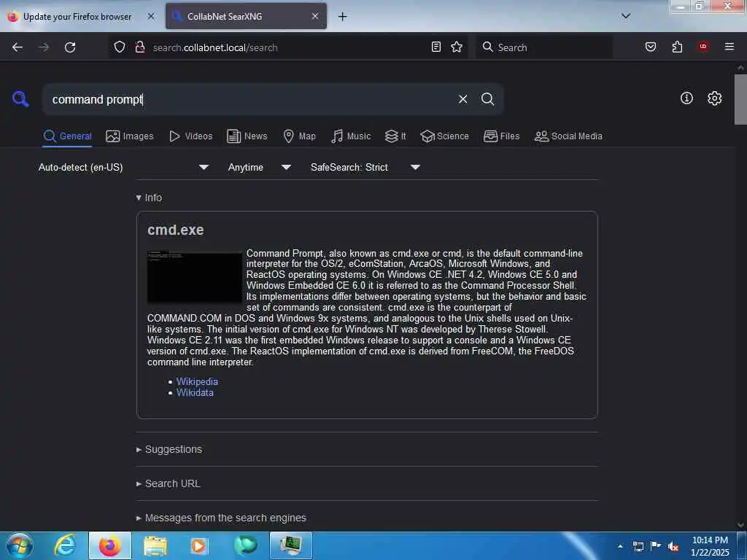The image size is (747, 560).
Task: Select the General search category
Action: [x=67, y=136]
